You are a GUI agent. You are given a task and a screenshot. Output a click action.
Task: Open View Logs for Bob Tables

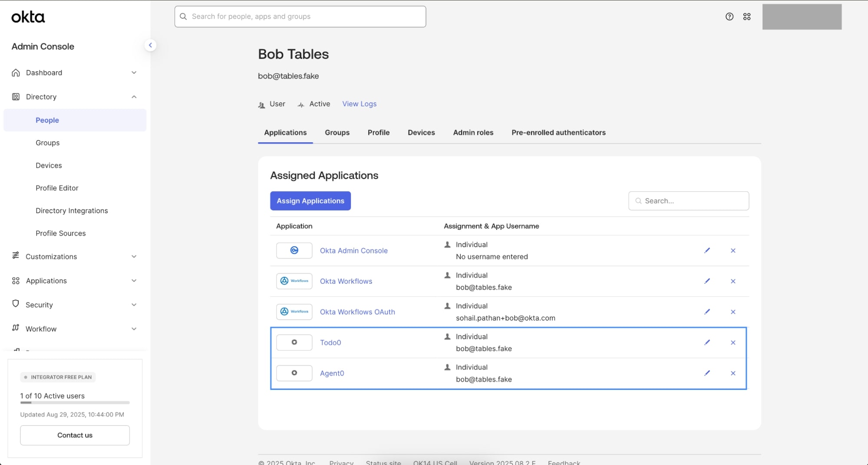(359, 104)
